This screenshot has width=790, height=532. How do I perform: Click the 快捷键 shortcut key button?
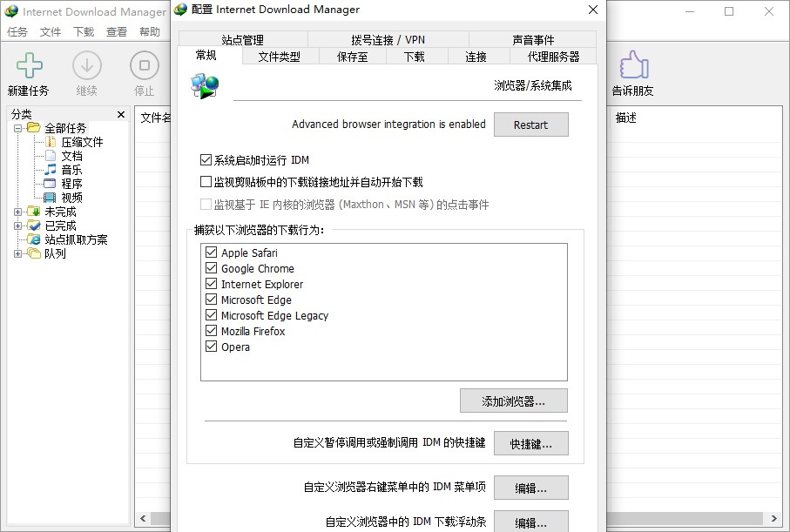tap(530, 443)
